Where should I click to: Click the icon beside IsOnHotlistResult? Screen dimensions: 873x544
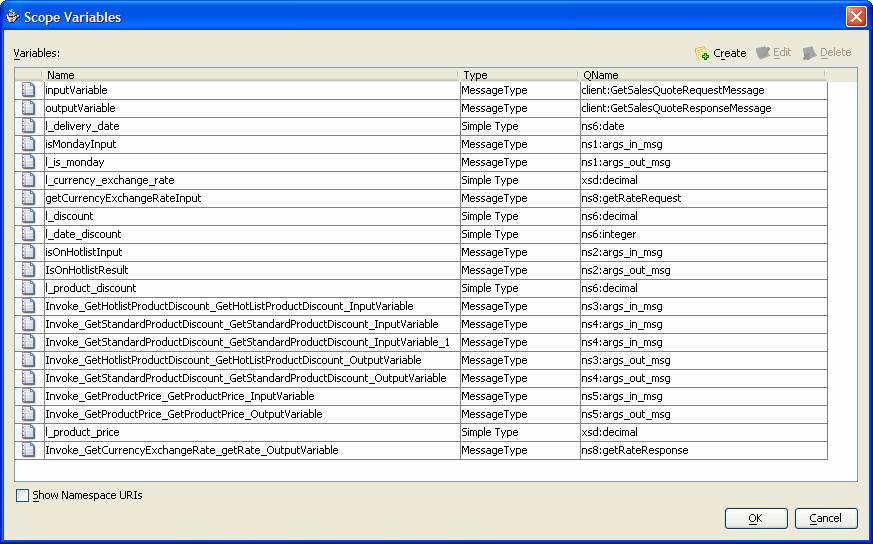29,270
